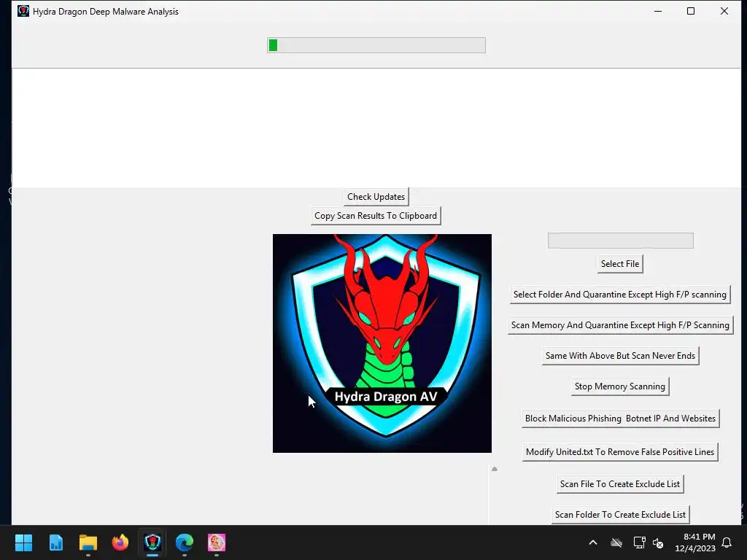Close the Hydra Dragon Deep Malware Analysis window

724,11
